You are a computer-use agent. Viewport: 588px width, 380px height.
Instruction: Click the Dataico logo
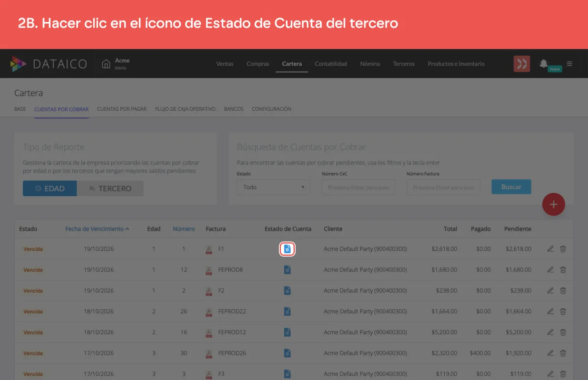coord(49,64)
